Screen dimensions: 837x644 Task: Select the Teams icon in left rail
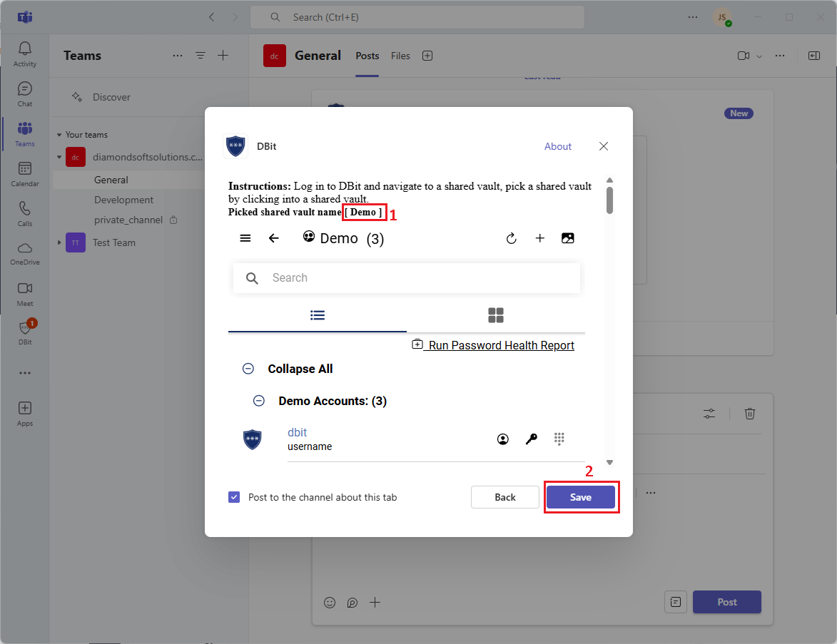click(x=24, y=135)
